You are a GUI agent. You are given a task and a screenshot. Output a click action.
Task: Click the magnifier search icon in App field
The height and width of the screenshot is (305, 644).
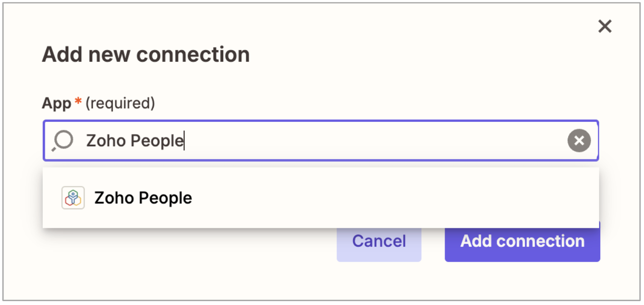pyautogui.click(x=63, y=141)
